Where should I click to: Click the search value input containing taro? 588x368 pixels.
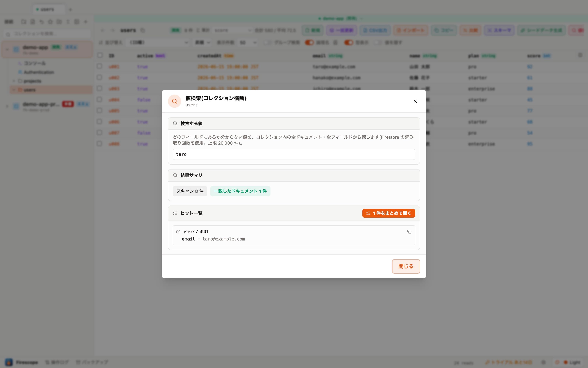(294, 154)
